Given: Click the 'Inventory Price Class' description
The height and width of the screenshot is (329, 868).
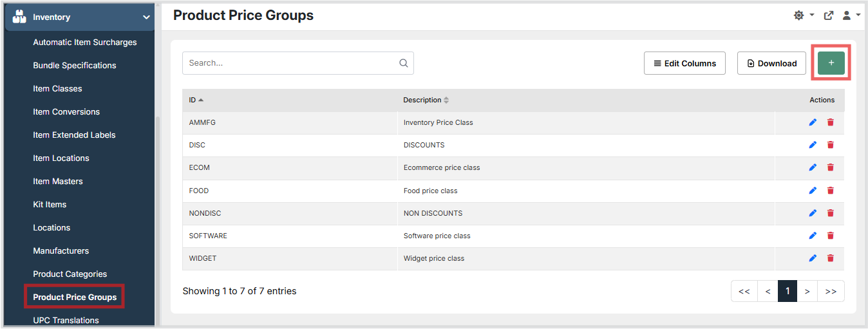Looking at the screenshot, I should click(x=439, y=122).
